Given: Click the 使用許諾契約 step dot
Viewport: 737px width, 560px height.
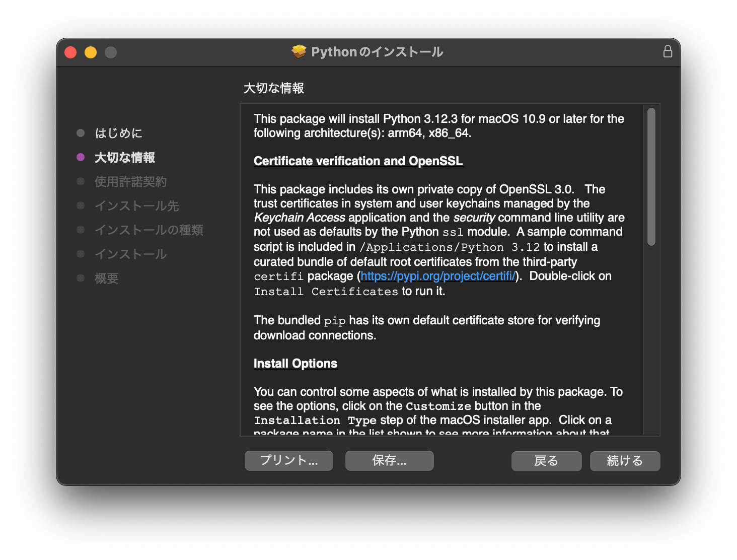Looking at the screenshot, I should click(81, 181).
